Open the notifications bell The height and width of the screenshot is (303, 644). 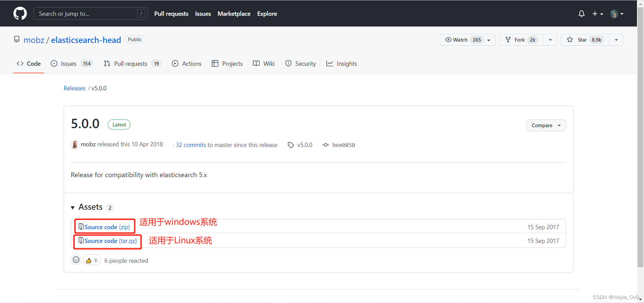[x=582, y=14]
